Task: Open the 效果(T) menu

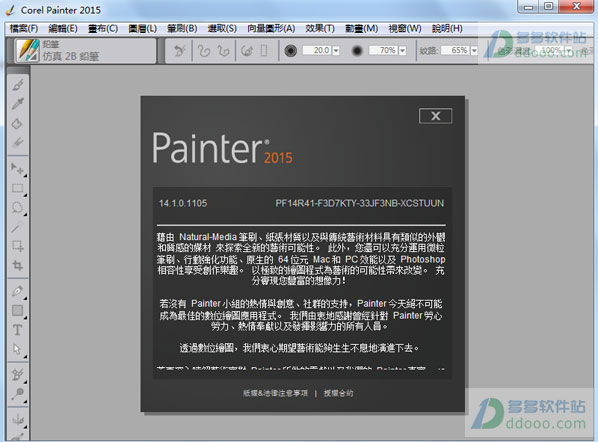Action: click(320, 29)
